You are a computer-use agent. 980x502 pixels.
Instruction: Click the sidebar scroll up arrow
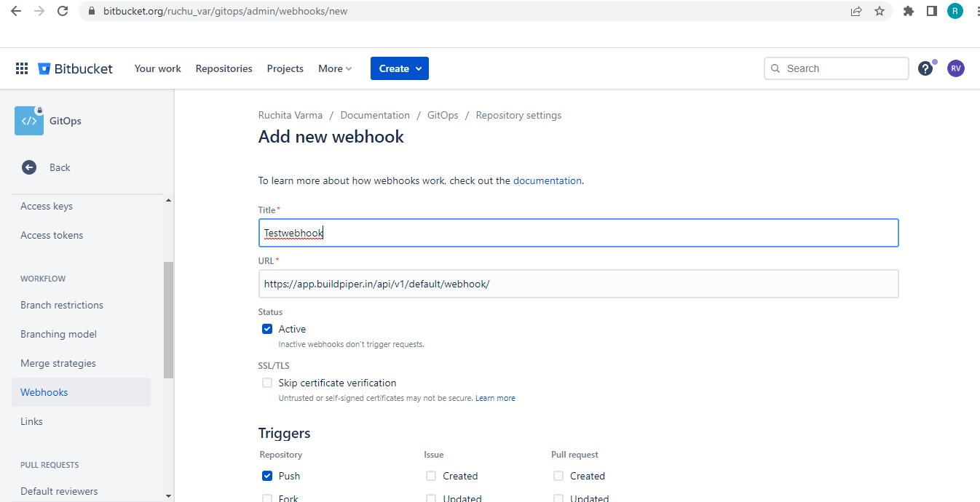pos(169,200)
